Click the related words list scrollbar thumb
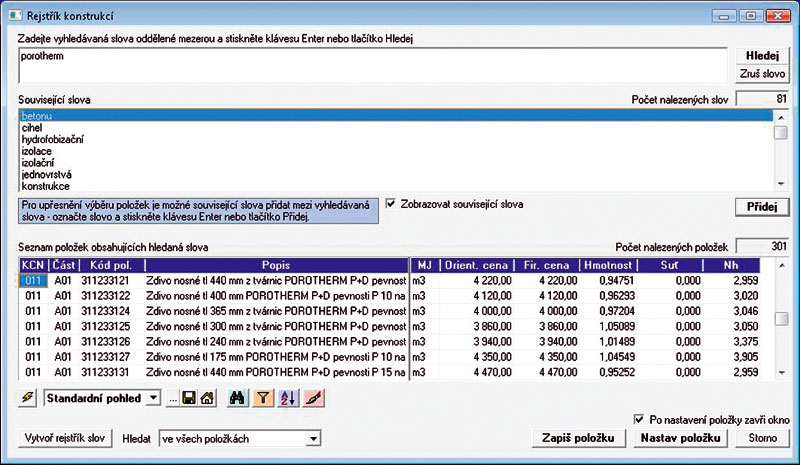The height and width of the screenshot is (465, 800). tap(780, 132)
